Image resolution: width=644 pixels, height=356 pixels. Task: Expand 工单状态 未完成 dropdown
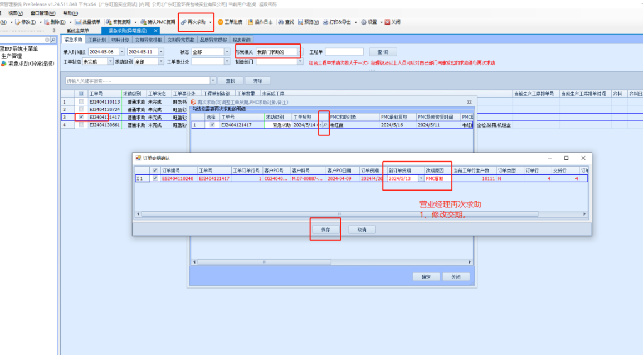(x=110, y=62)
